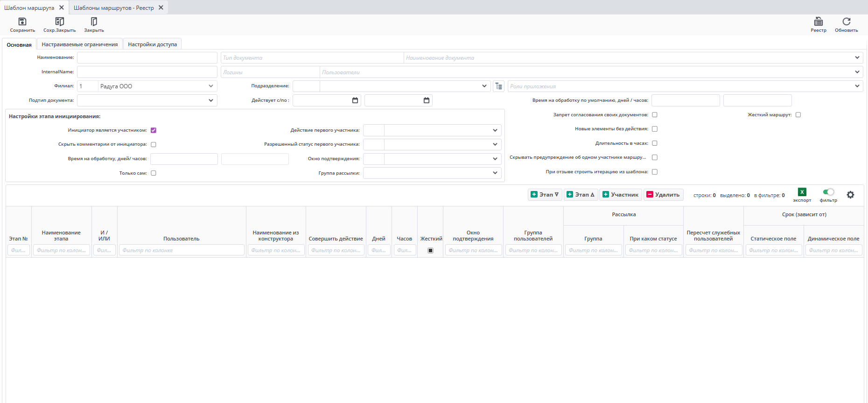The image size is (868, 403).
Task: Open the Настройки доступа tab
Action: (x=152, y=44)
